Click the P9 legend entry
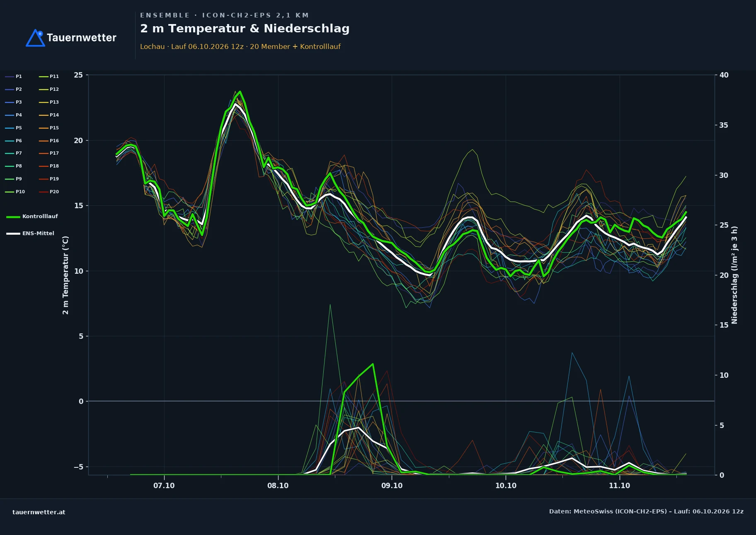Image resolution: width=756 pixels, height=535 pixels. tap(14, 179)
